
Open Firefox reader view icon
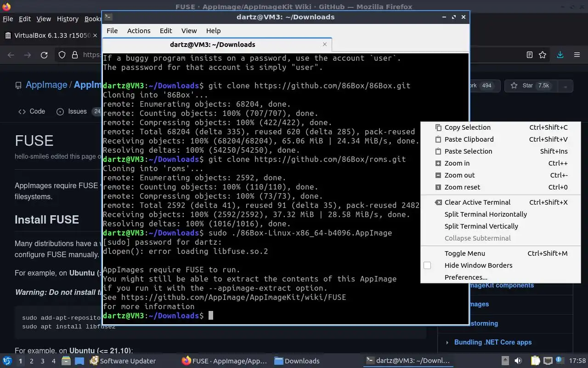click(x=529, y=55)
